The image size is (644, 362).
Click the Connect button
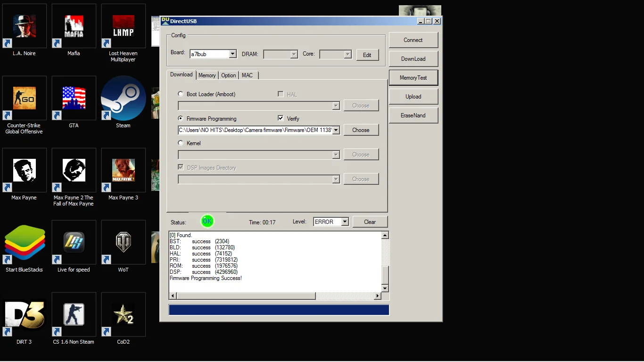click(x=413, y=40)
